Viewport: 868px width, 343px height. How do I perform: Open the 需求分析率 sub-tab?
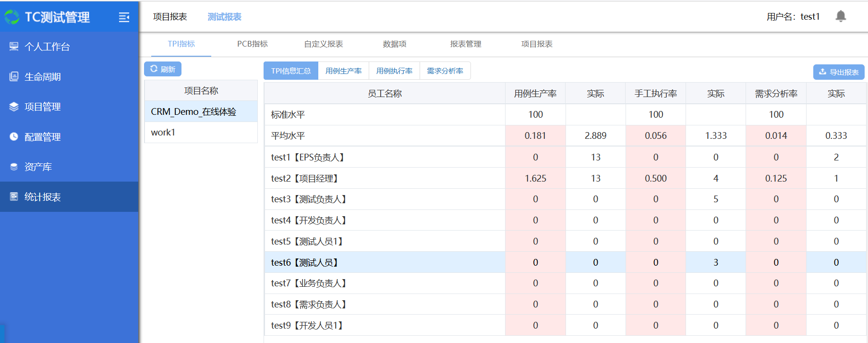pyautogui.click(x=445, y=71)
